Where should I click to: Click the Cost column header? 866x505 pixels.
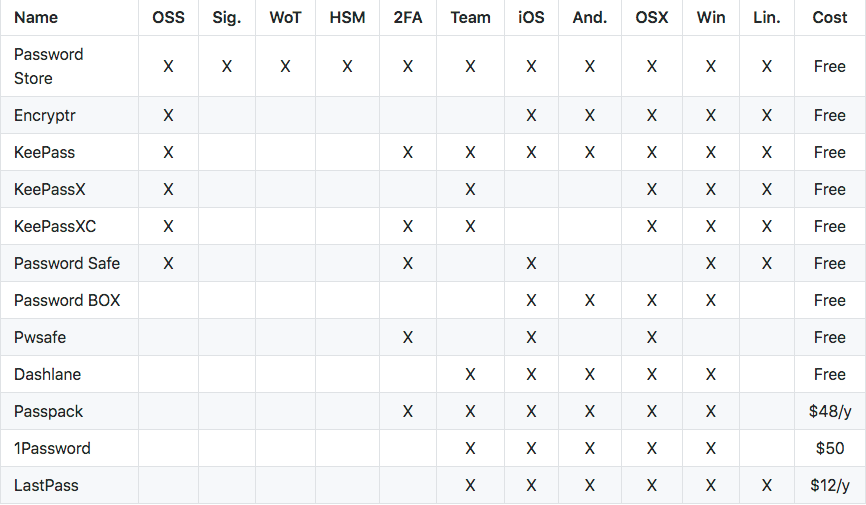click(830, 18)
